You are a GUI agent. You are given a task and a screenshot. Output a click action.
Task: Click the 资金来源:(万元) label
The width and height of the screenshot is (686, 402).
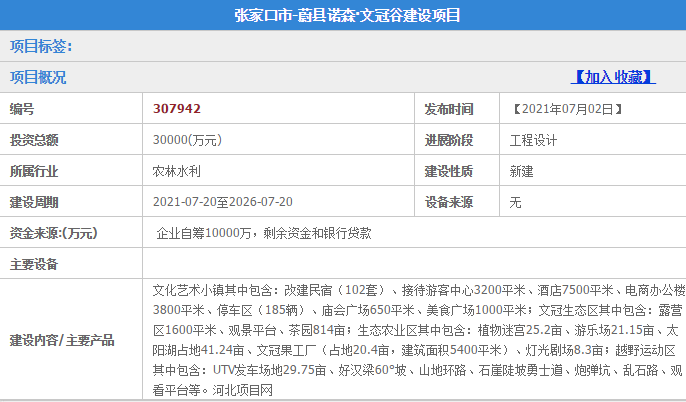[53, 233]
